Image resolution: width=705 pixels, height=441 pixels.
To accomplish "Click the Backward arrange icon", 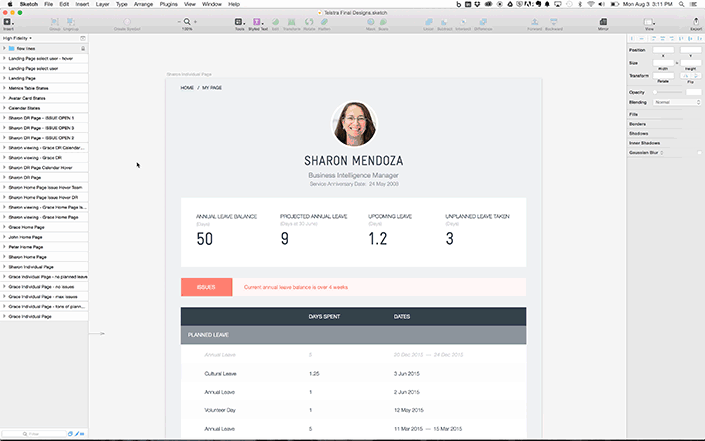I will tap(553, 22).
